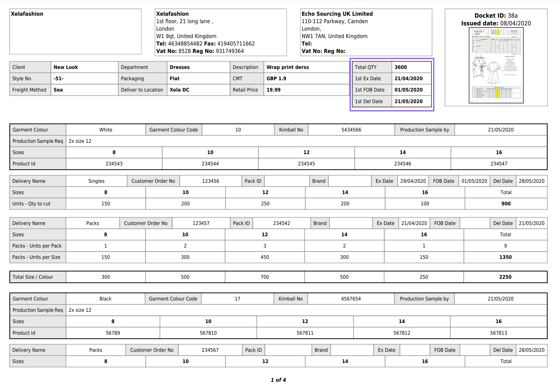Click the Total Size / Colour value 2250
The height and width of the screenshot is (392, 557).
[505, 277]
